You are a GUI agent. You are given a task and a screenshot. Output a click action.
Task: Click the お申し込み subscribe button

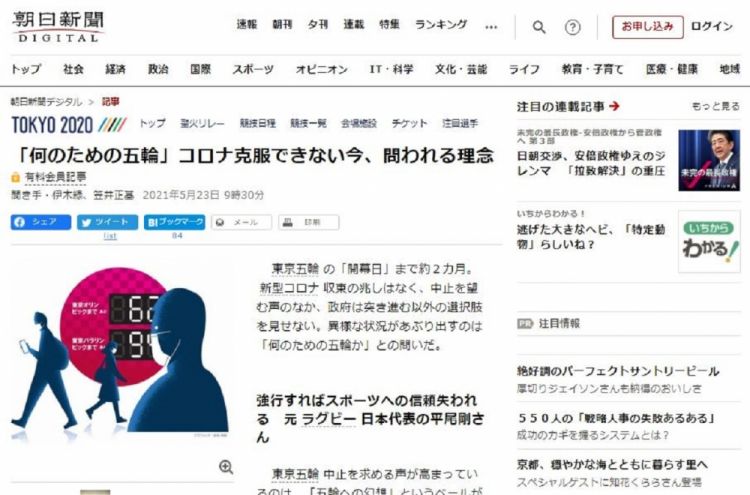(x=648, y=27)
